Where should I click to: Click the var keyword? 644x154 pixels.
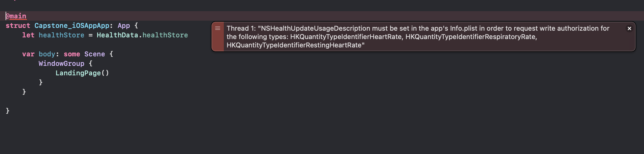point(28,54)
